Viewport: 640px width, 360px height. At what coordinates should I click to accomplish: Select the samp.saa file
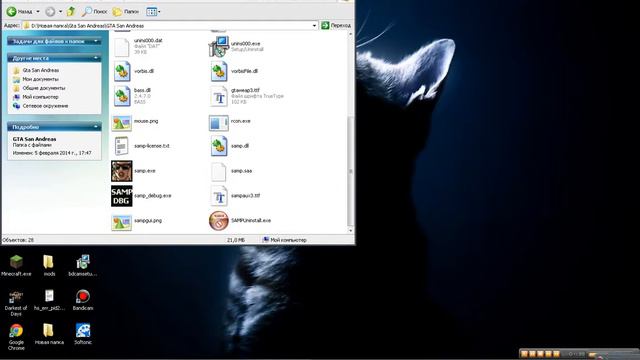[x=231, y=171]
